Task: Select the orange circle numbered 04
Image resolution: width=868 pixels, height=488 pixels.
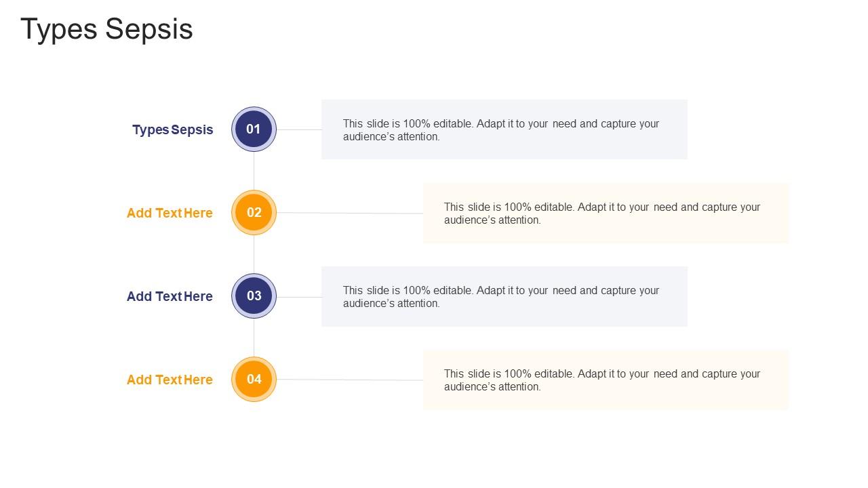Action: click(254, 379)
